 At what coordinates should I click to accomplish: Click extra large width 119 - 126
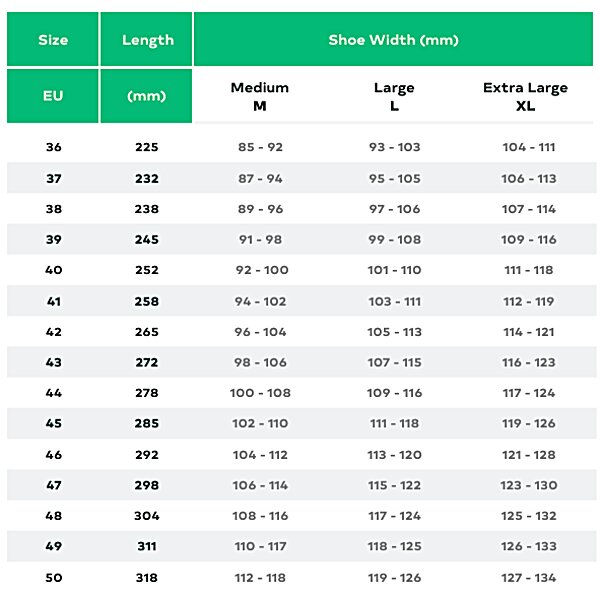point(529,423)
